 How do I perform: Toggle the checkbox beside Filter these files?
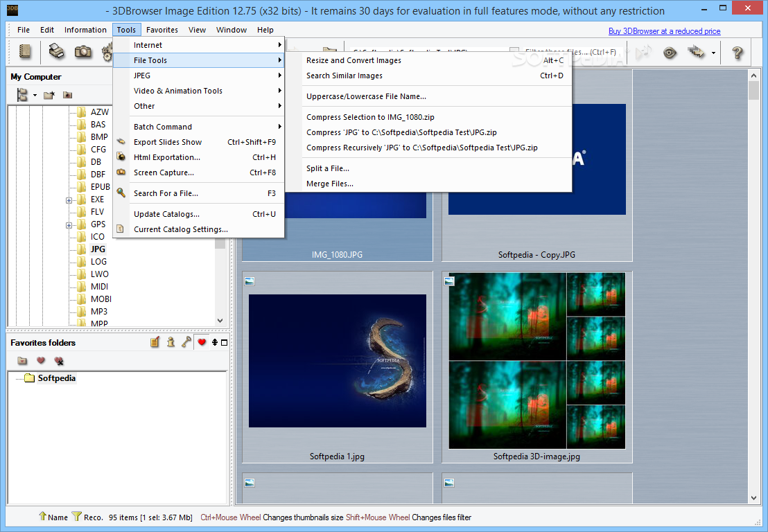click(x=514, y=51)
